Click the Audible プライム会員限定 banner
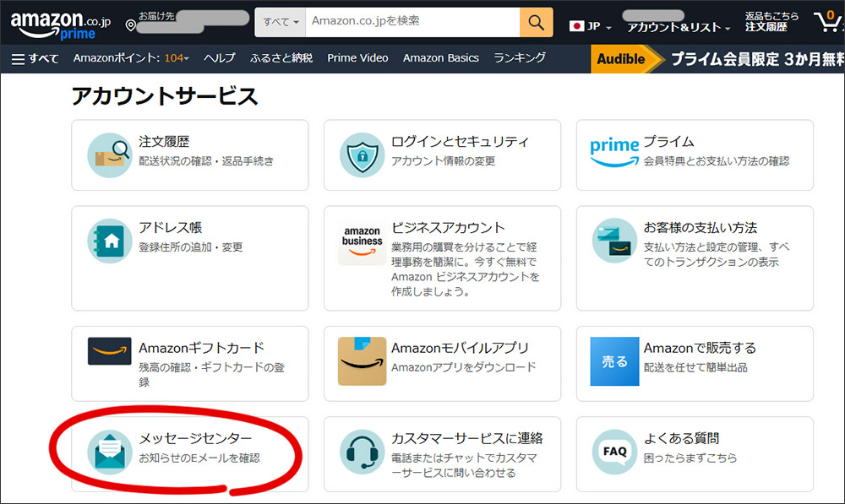Viewport: 845px width, 504px height. (x=717, y=59)
